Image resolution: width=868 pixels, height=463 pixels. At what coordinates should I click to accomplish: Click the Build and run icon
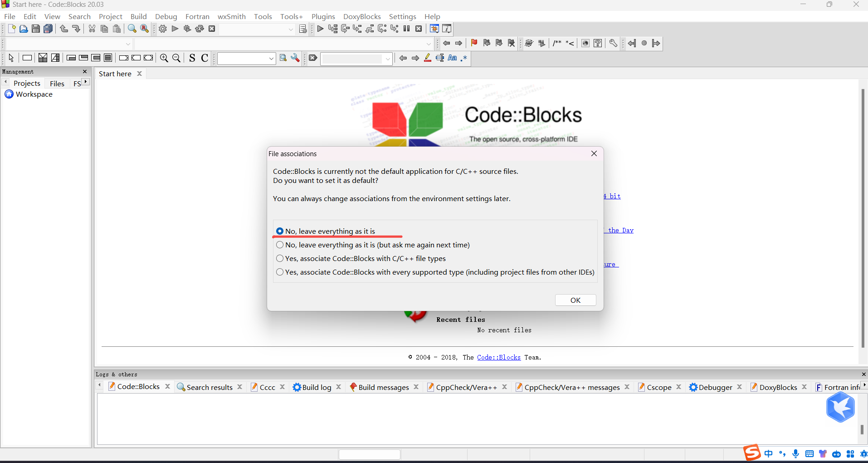pyautogui.click(x=187, y=29)
